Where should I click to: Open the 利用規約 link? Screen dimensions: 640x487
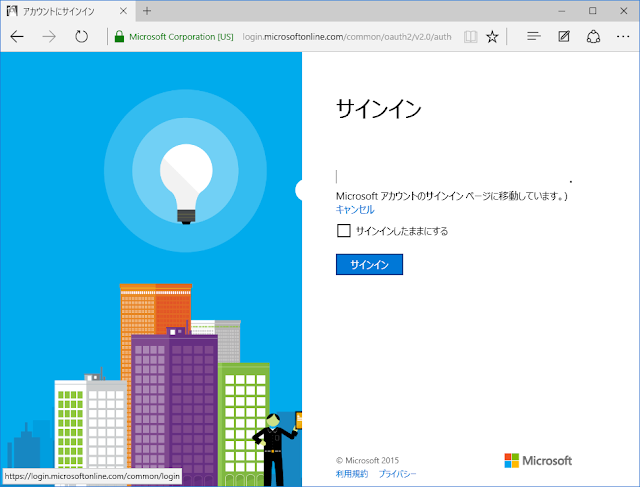pos(352,474)
